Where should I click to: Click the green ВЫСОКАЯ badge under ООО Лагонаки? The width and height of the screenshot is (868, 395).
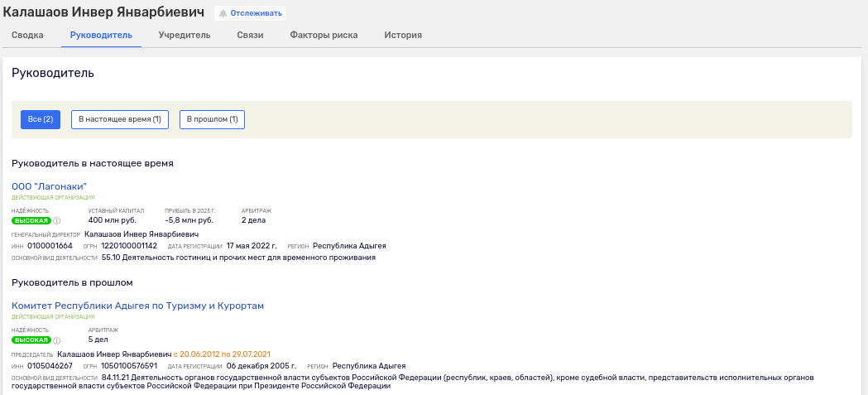[31, 220]
